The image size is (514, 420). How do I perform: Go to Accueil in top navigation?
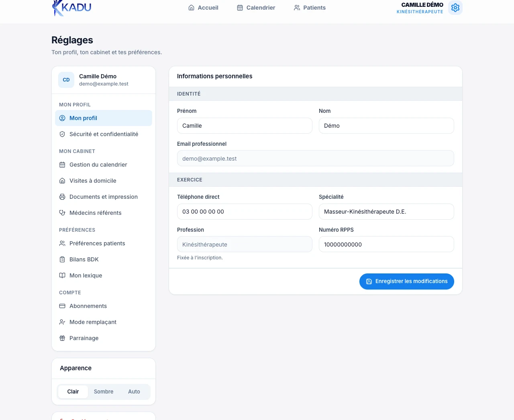[x=203, y=8]
